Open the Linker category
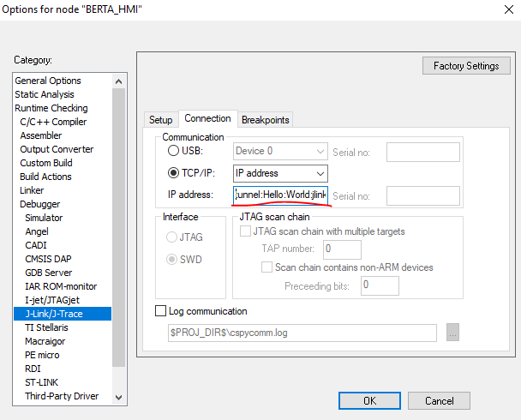 [32, 190]
